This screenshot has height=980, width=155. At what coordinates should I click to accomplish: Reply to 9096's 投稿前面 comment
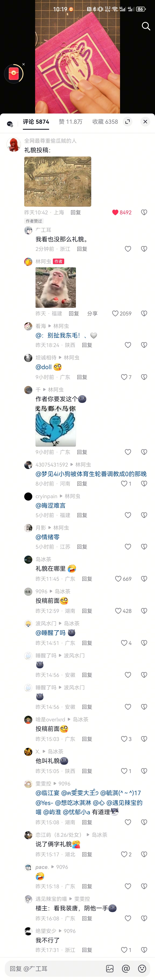(x=87, y=611)
